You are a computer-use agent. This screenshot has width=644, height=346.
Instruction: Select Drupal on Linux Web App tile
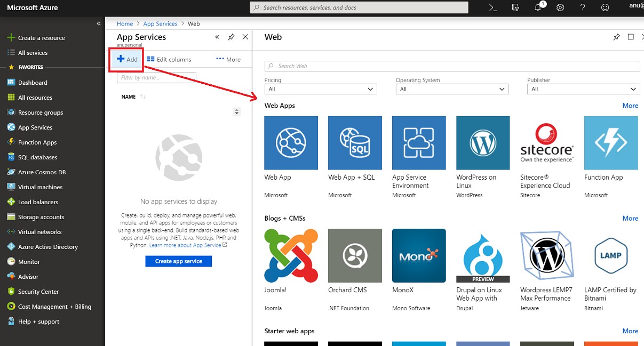(x=483, y=255)
